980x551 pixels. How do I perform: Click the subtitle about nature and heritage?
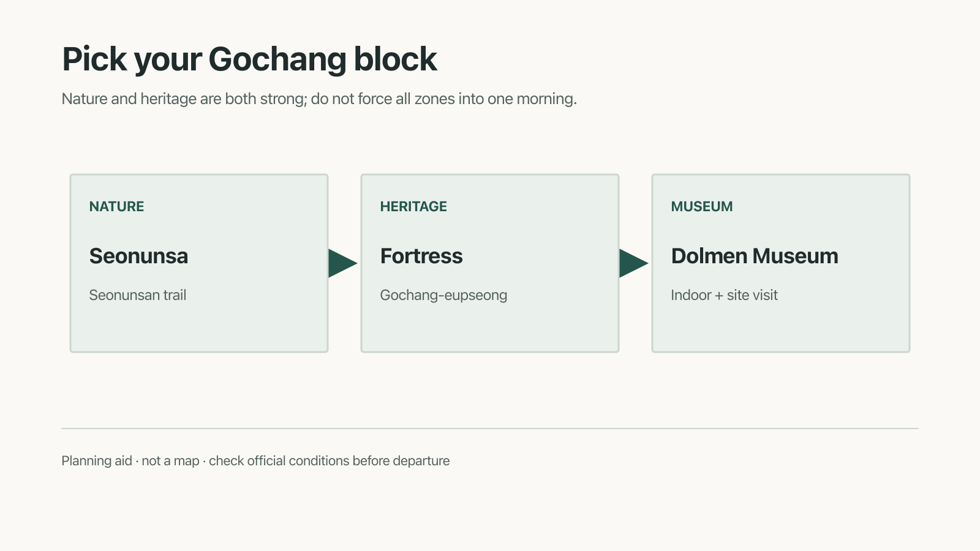319,99
